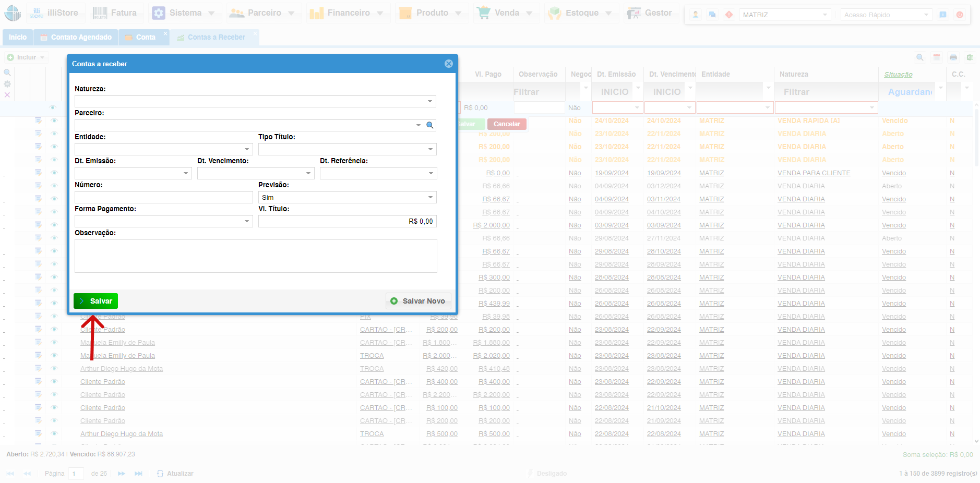
Task: Click the Salvar Novo button
Action: click(x=418, y=301)
